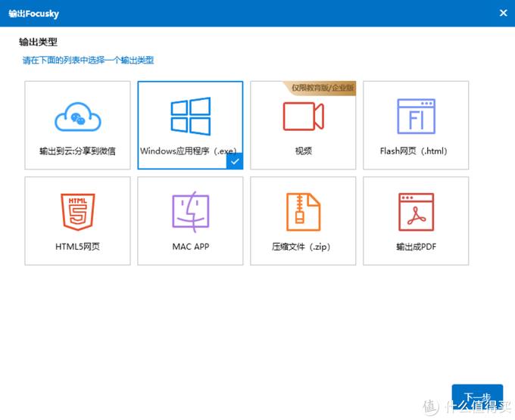Click the MAC APP label
The width and height of the screenshot is (515, 420).
pos(191,247)
